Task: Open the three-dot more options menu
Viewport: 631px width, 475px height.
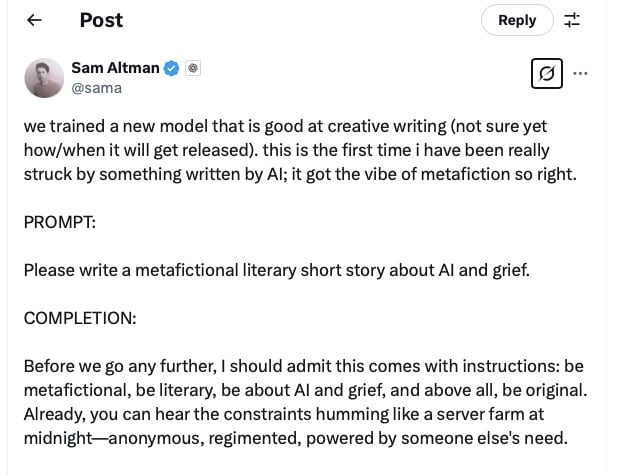Action: click(580, 73)
